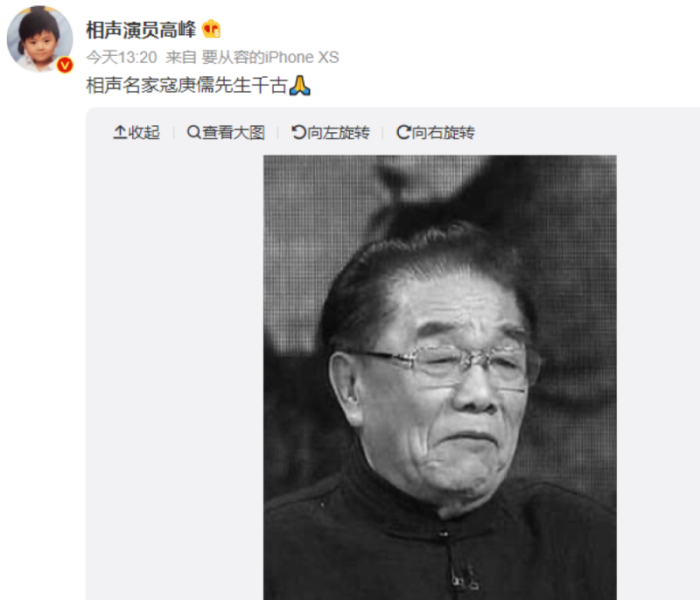Click the magnifier view-large icon

click(x=193, y=132)
